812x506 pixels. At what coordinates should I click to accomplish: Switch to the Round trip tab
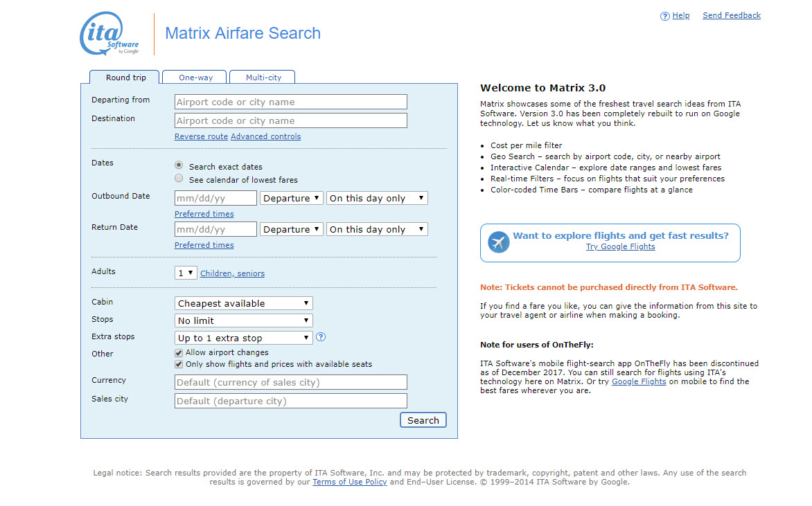click(x=125, y=77)
